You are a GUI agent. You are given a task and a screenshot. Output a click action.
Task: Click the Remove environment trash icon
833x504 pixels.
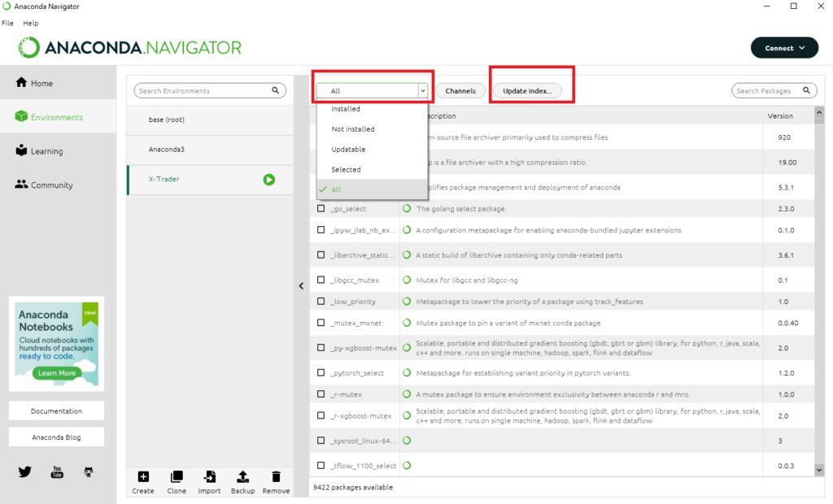[x=276, y=476]
